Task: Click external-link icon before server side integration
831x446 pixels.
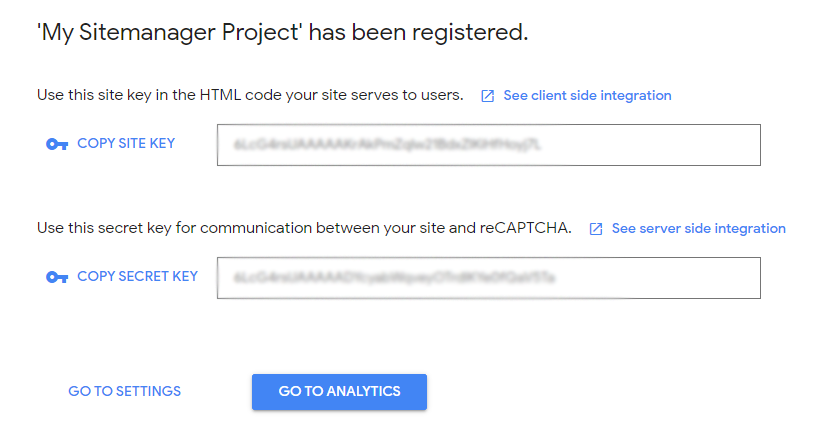Action: (596, 229)
